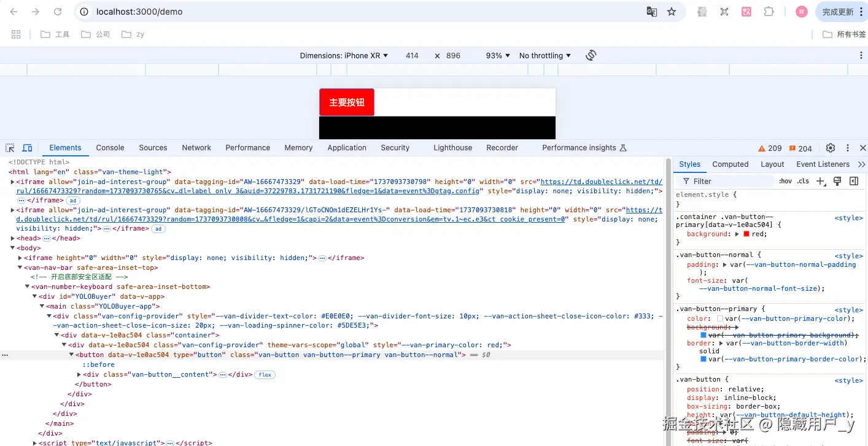Switch to the Sources tab
Viewport: 868px width, 446px height.
point(153,148)
